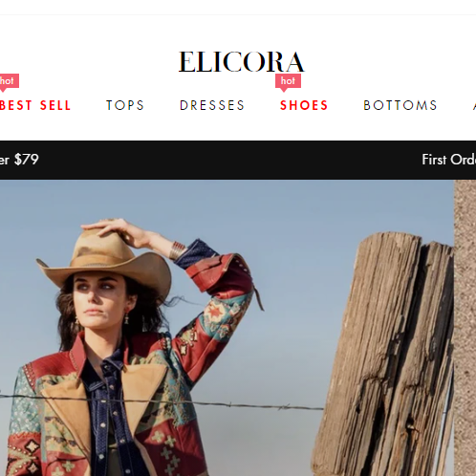The width and height of the screenshot is (476, 476).
Task: Click the hot badge above BEST SELL
Action: (x=9, y=82)
